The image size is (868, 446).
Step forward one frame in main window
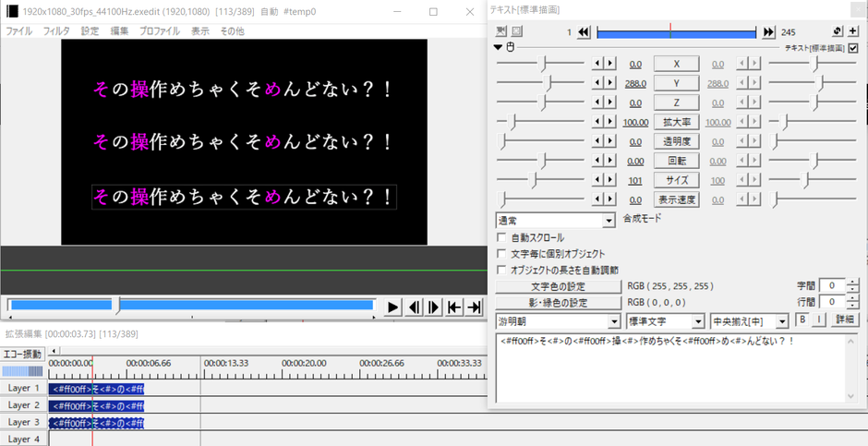pos(433,307)
